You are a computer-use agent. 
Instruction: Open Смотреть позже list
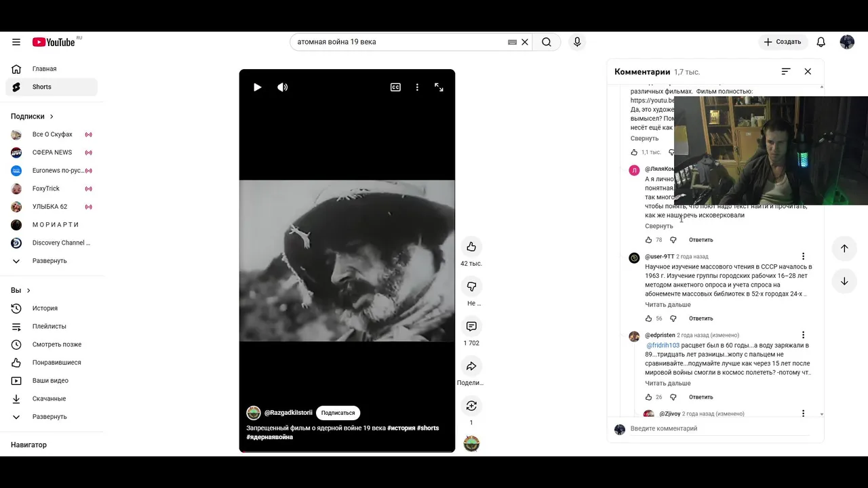[x=52, y=344]
